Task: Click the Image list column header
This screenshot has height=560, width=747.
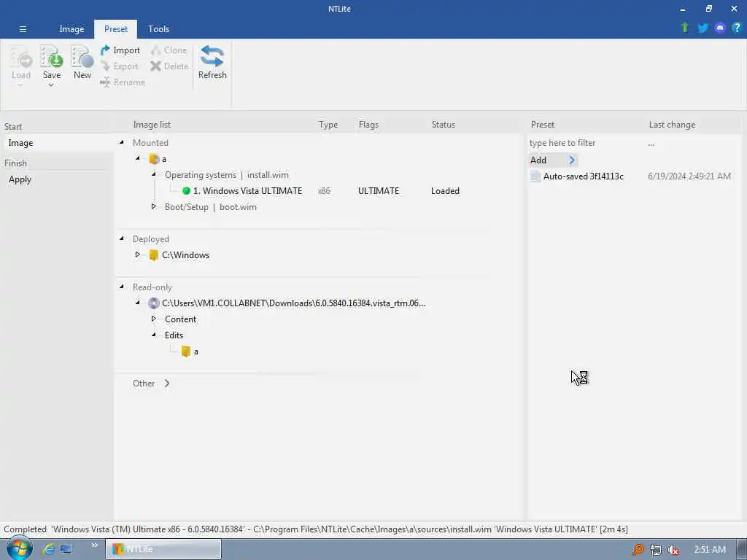Action: tap(152, 125)
